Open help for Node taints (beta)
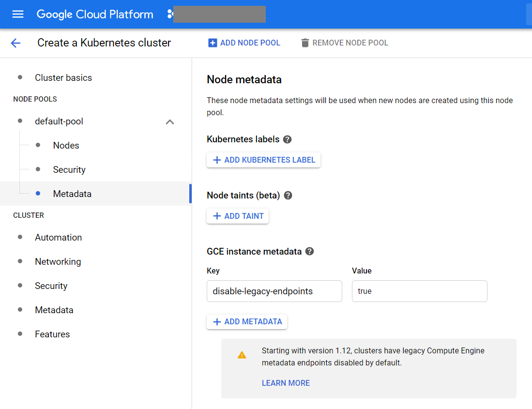This screenshot has width=532, height=409. [288, 196]
